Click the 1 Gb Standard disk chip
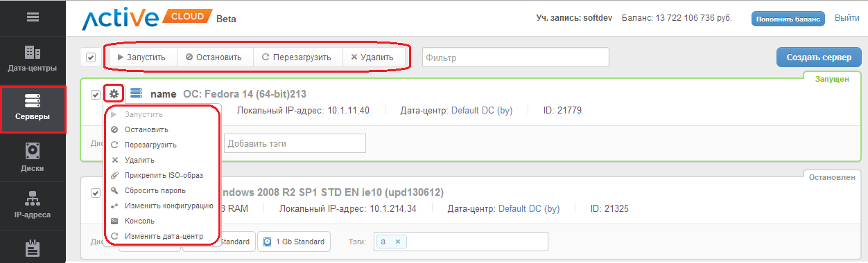The height and width of the screenshot is (263, 868). point(294,242)
